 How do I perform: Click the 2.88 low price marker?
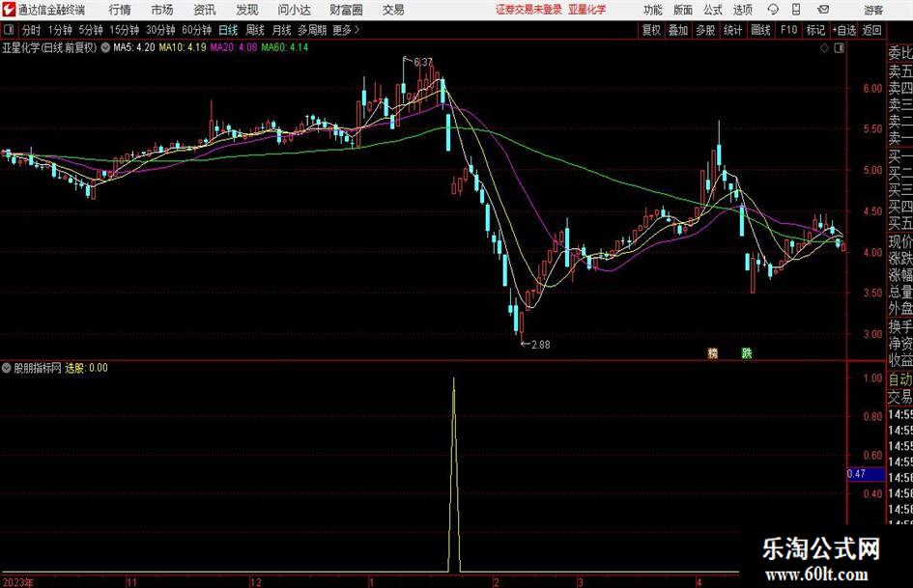(x=541, y=345)
